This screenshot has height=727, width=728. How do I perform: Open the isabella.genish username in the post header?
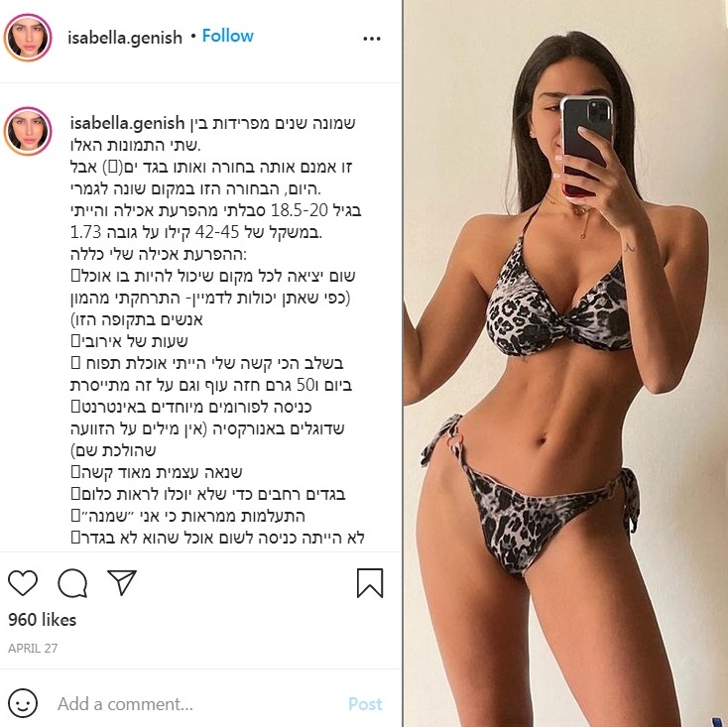coord(125,38)
